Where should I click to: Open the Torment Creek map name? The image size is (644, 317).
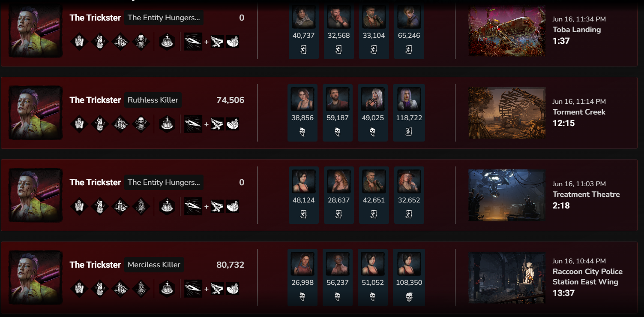pyautogui.click(x=579, y=112)
